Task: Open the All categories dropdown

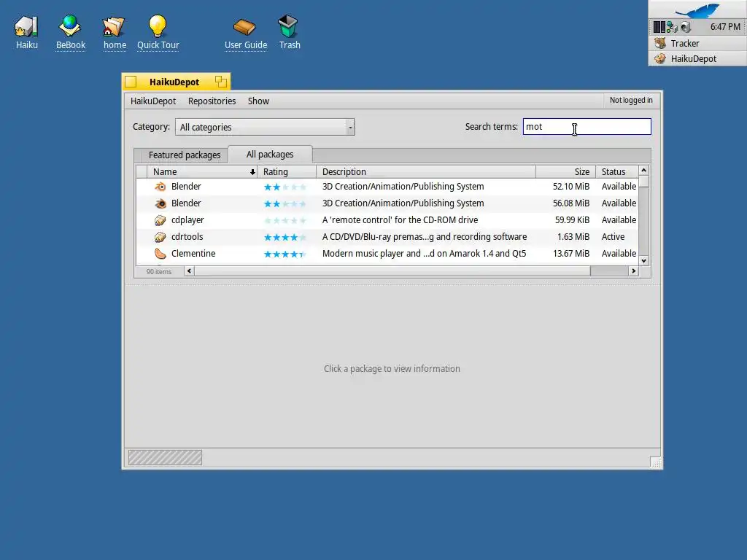Action: pyautogui.click(x=265, y=127)
